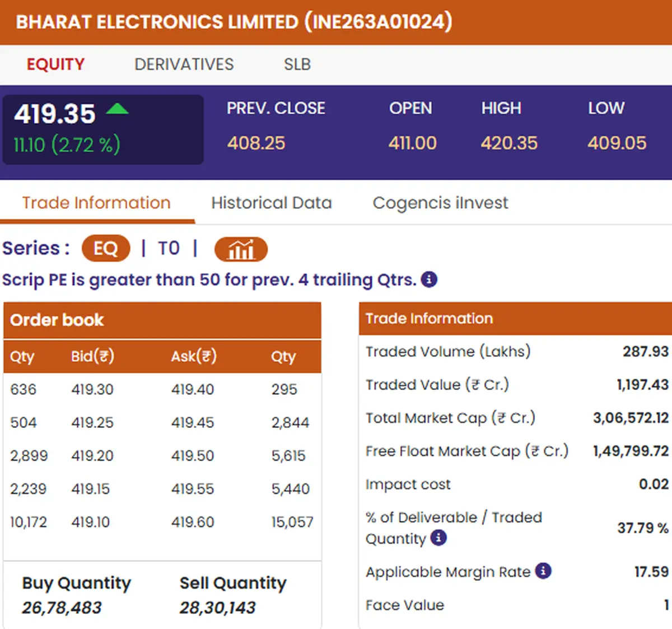Click Free Float Market Cap value 1,49,799.72
672x629 pixels.
[x=631, y=451]
